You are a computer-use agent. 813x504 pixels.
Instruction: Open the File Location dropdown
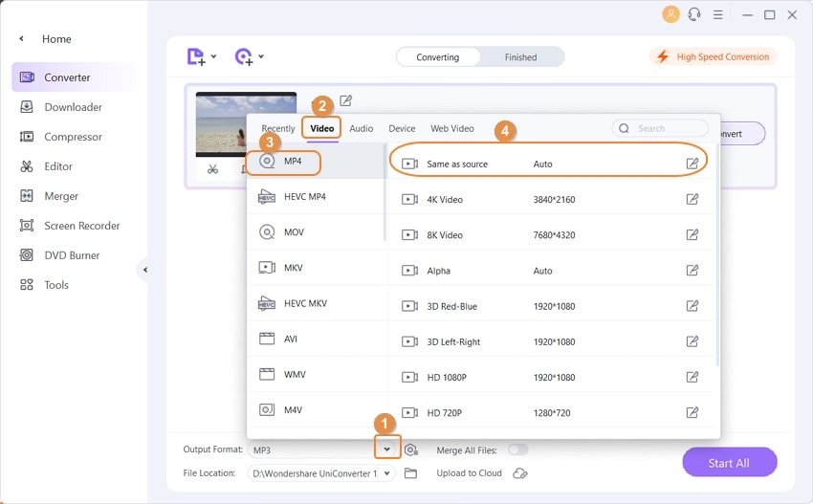(386, 472)
